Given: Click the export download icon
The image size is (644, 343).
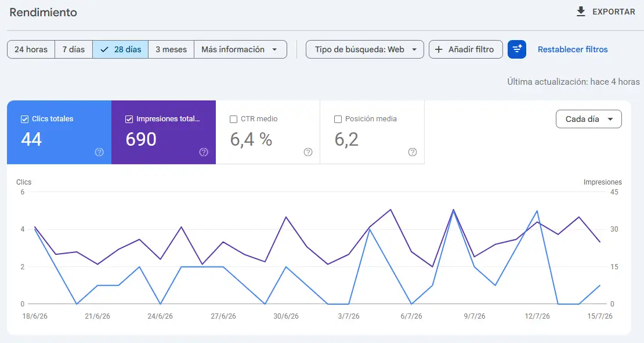Looking at the screenshot, I should pos(581,12).
